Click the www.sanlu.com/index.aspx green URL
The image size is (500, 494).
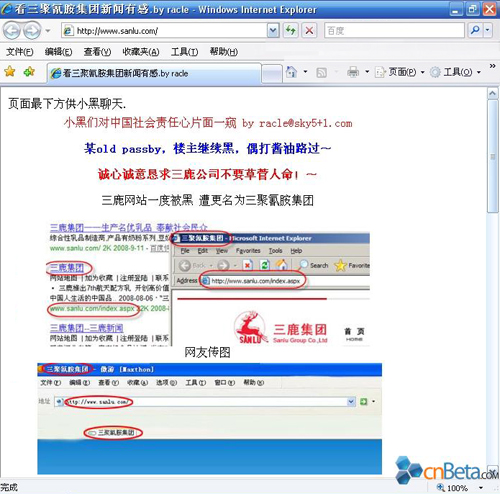[x=92, y=309]
